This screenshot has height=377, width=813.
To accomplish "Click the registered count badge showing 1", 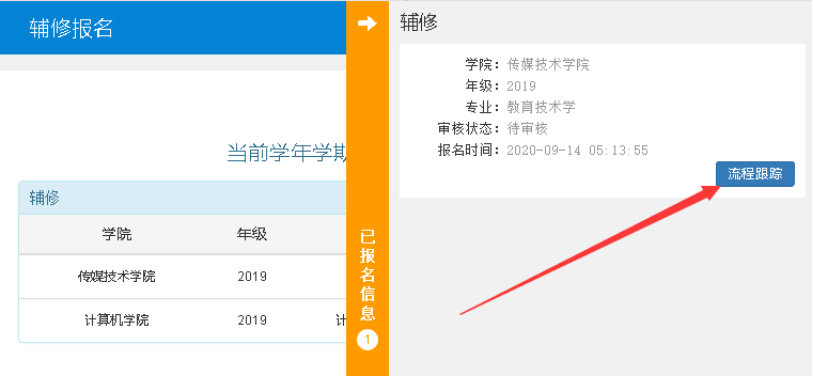I will coord(368,340).
